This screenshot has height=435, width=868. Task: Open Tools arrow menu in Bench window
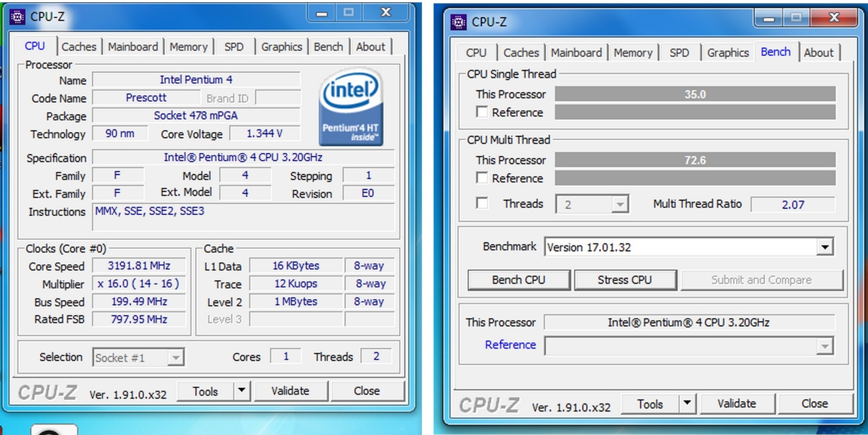(687, 403)
